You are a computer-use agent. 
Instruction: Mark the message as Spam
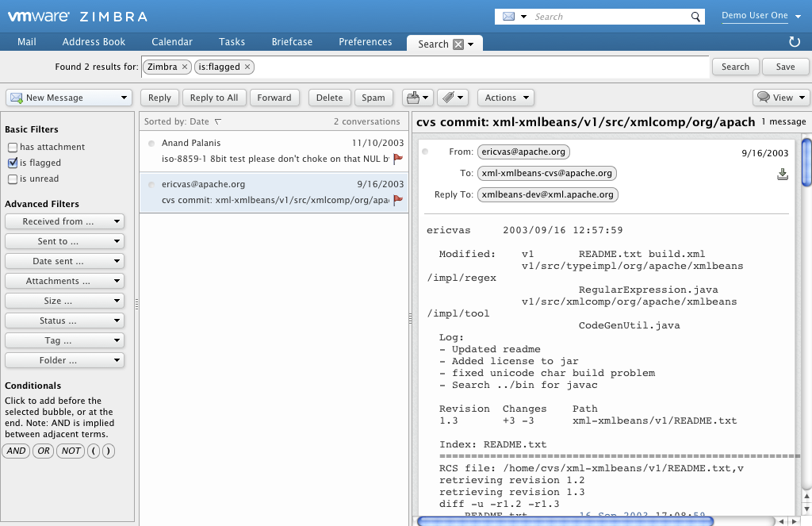(373, 98)
